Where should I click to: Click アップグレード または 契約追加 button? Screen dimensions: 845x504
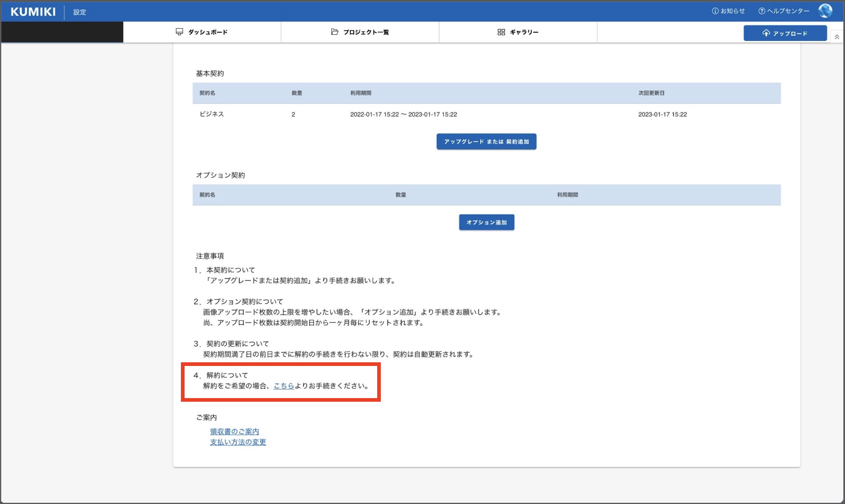(x=486, y=141)
